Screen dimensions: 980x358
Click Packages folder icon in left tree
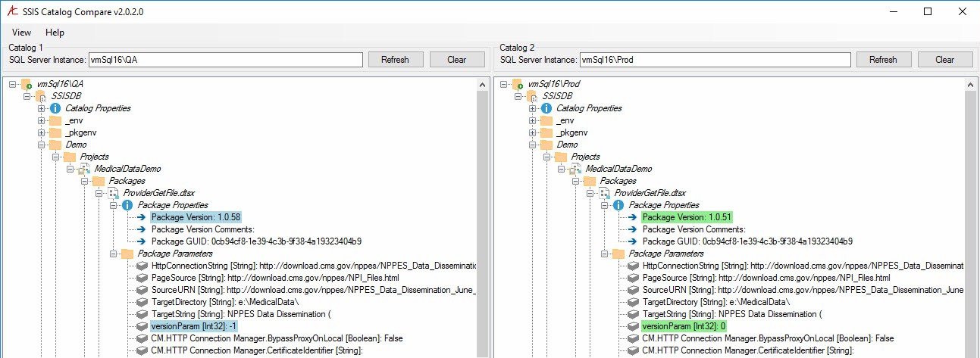point(99,181)
